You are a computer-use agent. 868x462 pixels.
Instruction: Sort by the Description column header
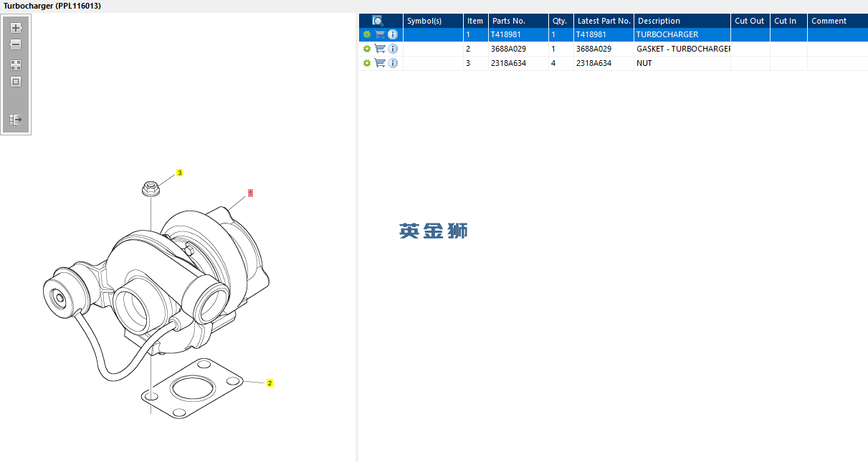(x=682, y=21)
